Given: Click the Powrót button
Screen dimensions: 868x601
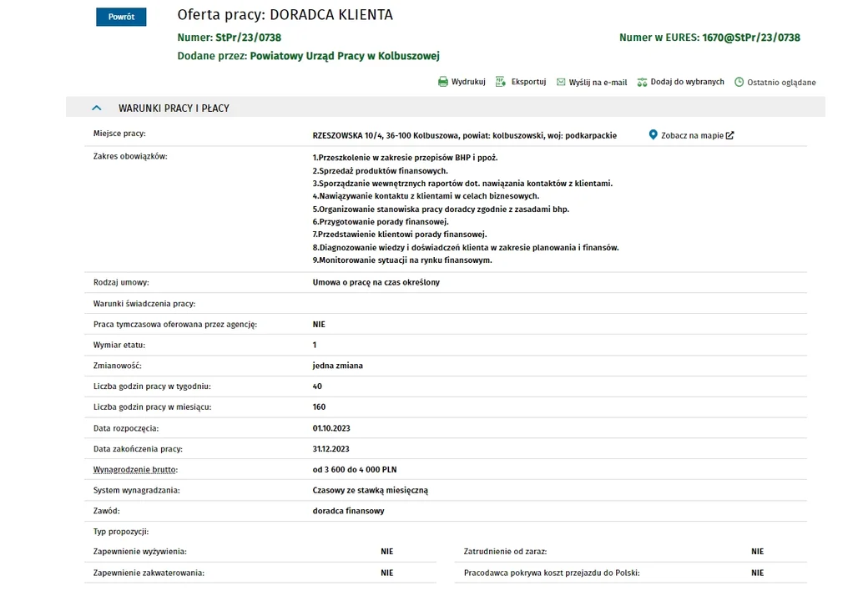Looking at the screenshot, I should tap(121, 17).
